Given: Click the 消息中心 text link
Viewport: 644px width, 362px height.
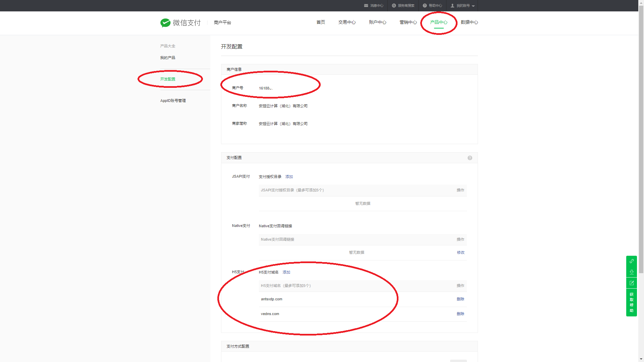Looking at the screenshot, I should coord(377,6).
